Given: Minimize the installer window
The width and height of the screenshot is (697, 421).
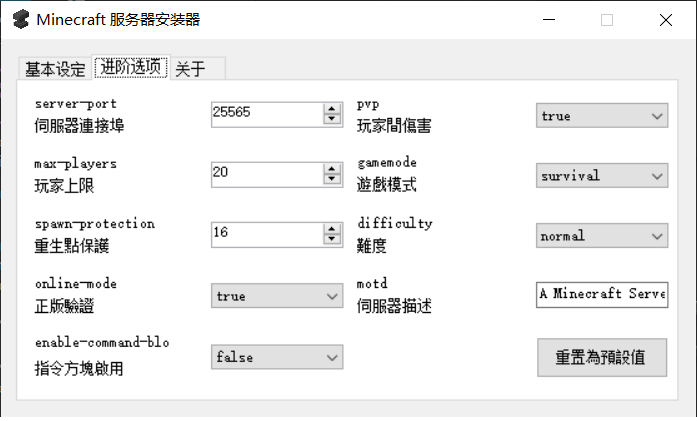Looking at the screenshot, I should click(x=549, y=20).
